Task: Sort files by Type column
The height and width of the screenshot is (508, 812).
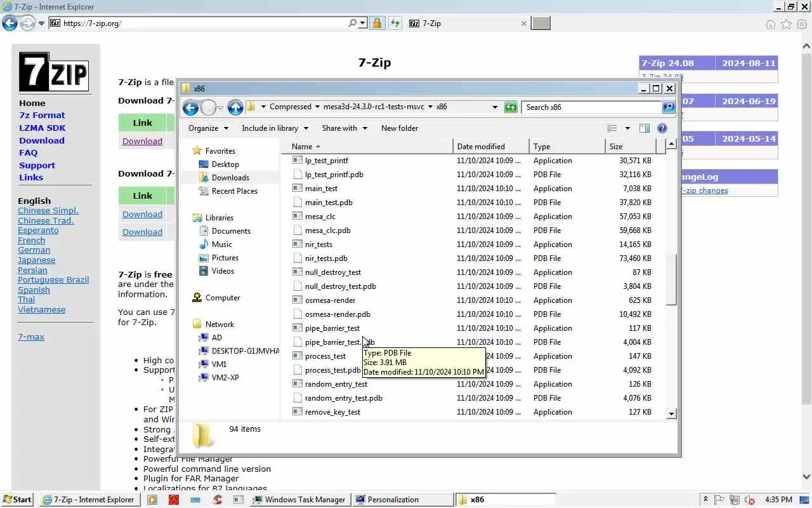Action: pyautogui.click(x=567, y=146)
